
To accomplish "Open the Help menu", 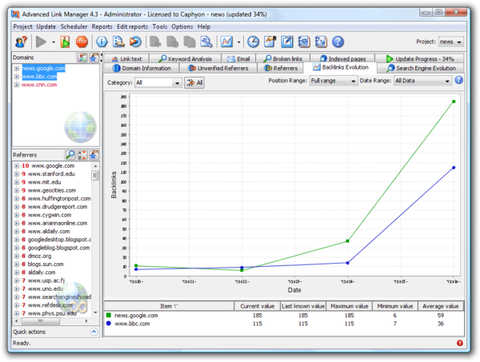I will [x=204, y=27].
